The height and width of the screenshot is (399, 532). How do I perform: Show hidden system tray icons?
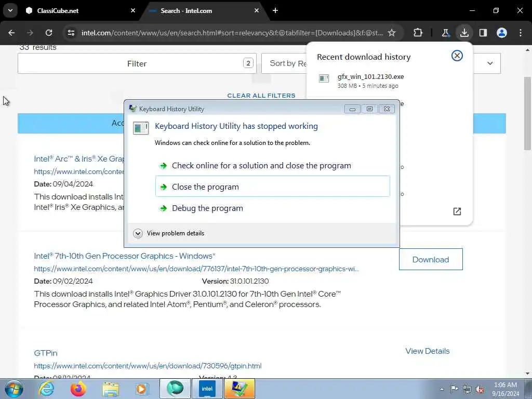[442, 389]
